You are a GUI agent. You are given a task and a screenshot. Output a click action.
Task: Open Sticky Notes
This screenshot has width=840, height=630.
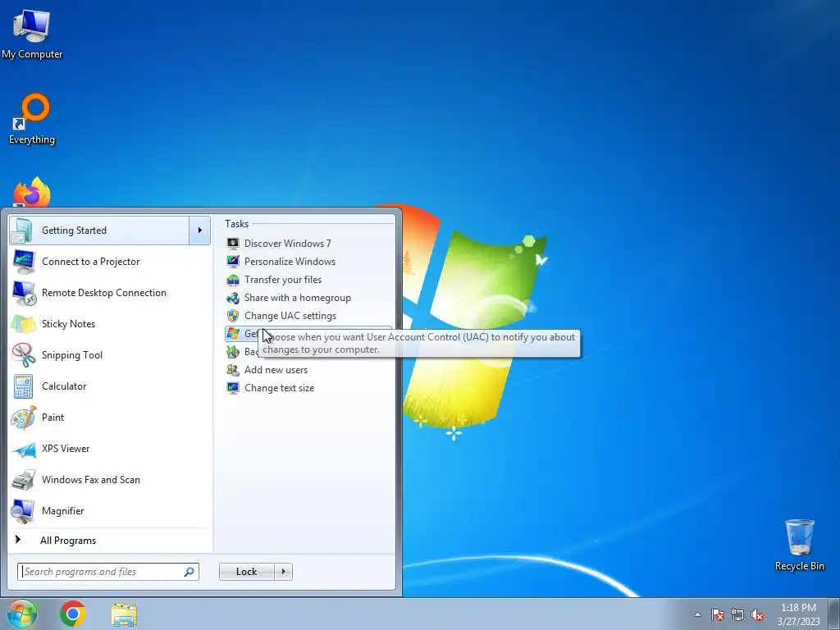point(110,324)
